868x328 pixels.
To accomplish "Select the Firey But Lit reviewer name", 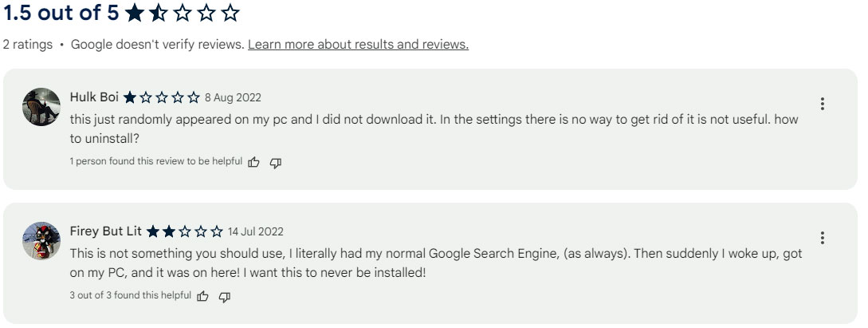I will point(105,231).
